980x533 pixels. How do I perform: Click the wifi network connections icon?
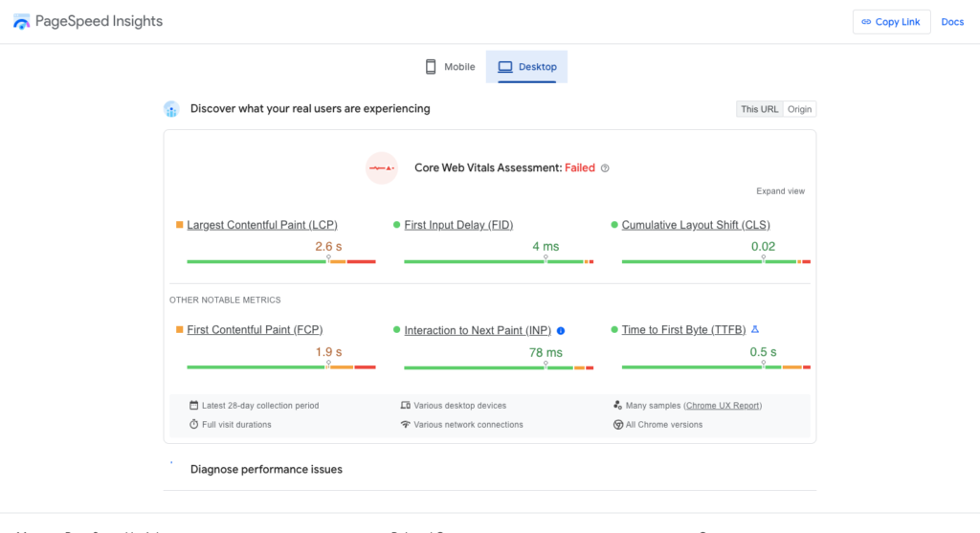(x=406, y=424)
